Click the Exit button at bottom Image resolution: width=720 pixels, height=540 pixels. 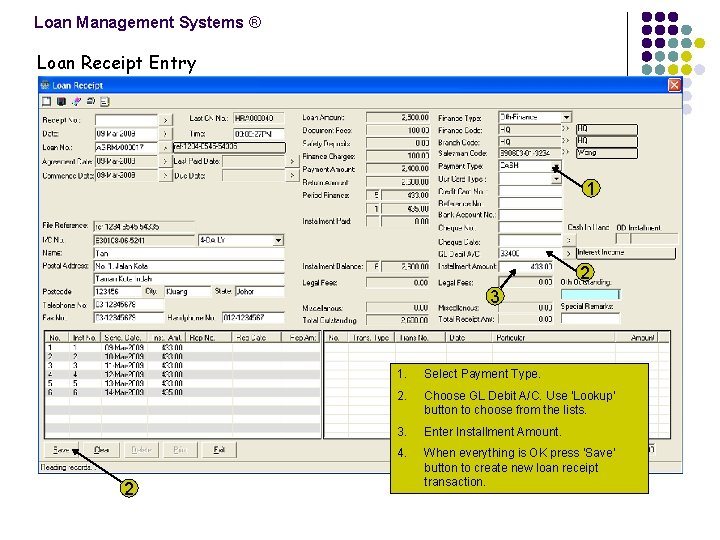point(219,450)
